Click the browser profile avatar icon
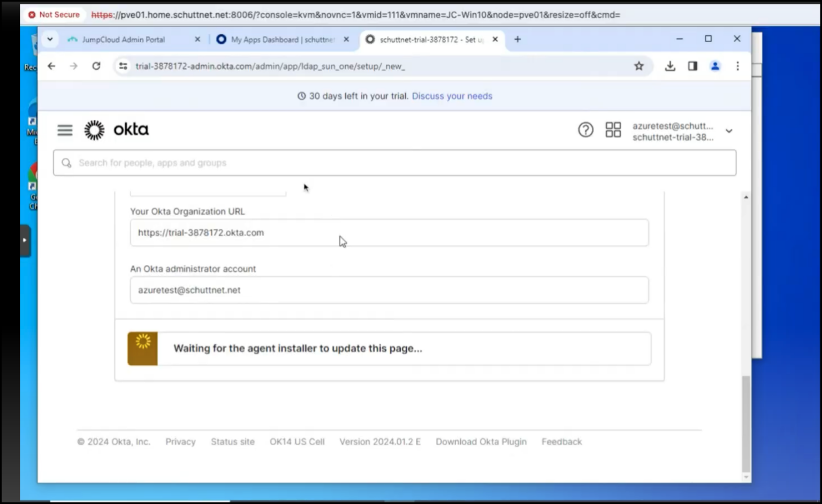The image size is (822, 504). tap(715, 66)
